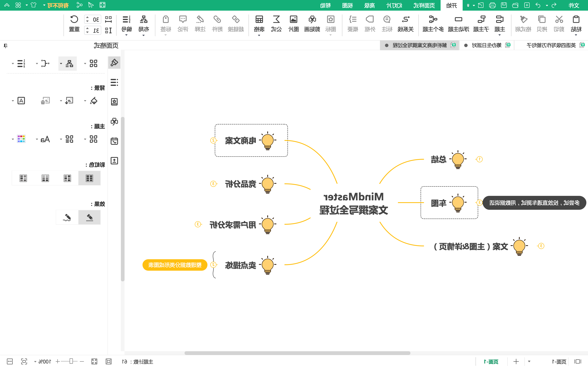The height and width of the screenshot is (368, 588).
Task: Collapse the 总结 node toggle circle
Action: click(479, 159)
